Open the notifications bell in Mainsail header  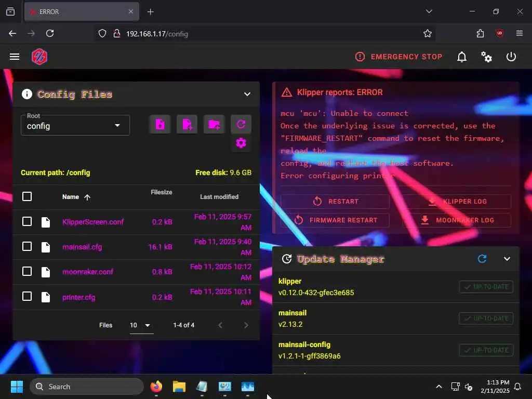tap(461, 57)
